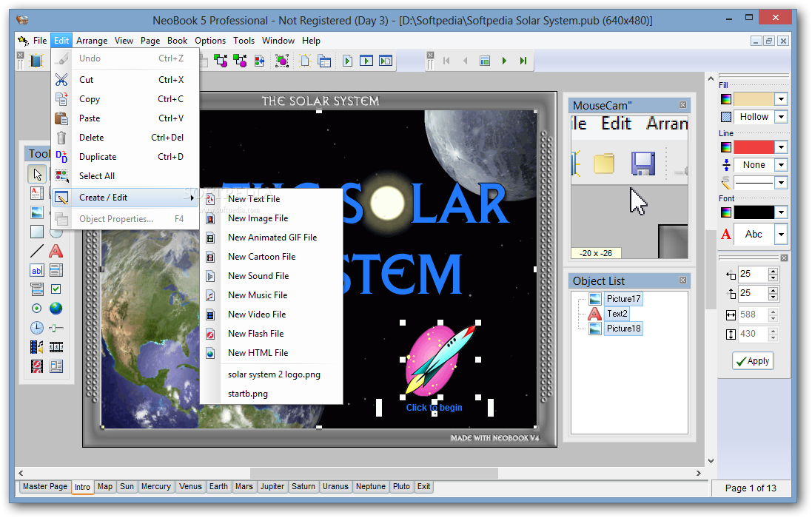Switch to the Saturn page tab
This screenshot has width=812, height=518.
point(303,487)
